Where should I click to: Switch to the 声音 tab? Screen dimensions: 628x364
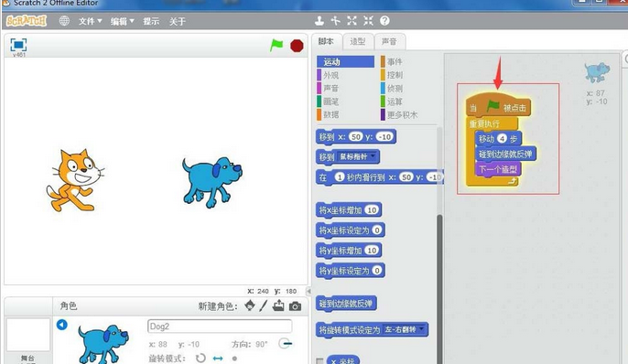coord(389,41)
